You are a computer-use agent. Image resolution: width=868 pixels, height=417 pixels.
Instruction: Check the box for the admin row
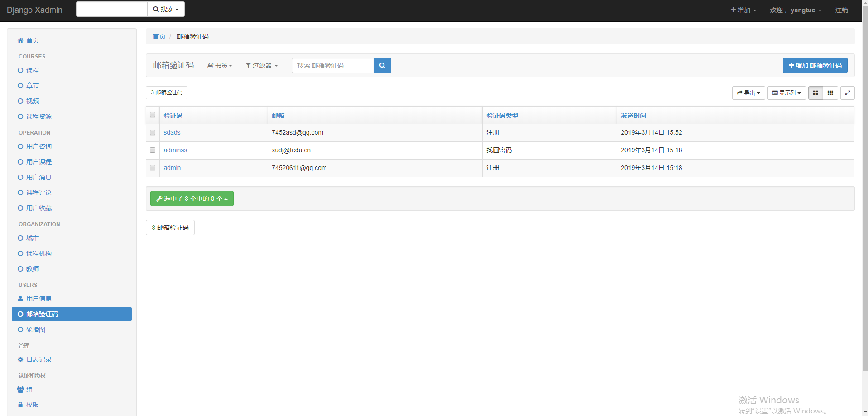point(153,168)
